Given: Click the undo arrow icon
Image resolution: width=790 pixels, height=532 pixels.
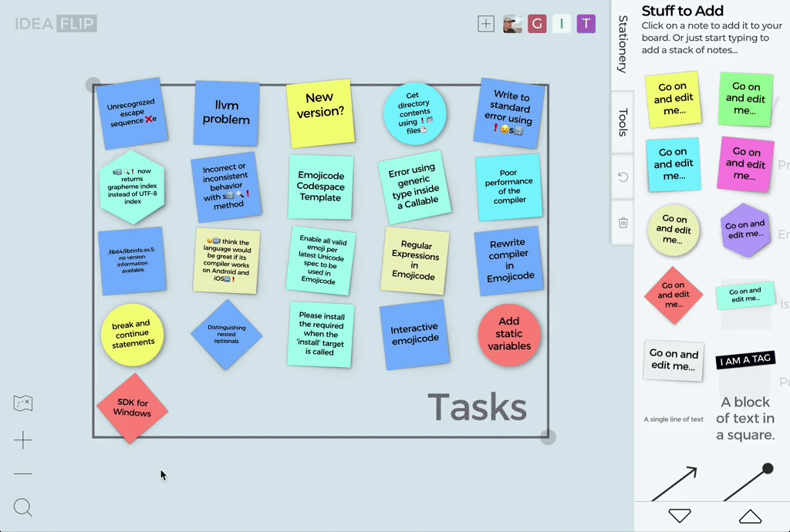Looking at the screenshot, I should click(623, 177).
